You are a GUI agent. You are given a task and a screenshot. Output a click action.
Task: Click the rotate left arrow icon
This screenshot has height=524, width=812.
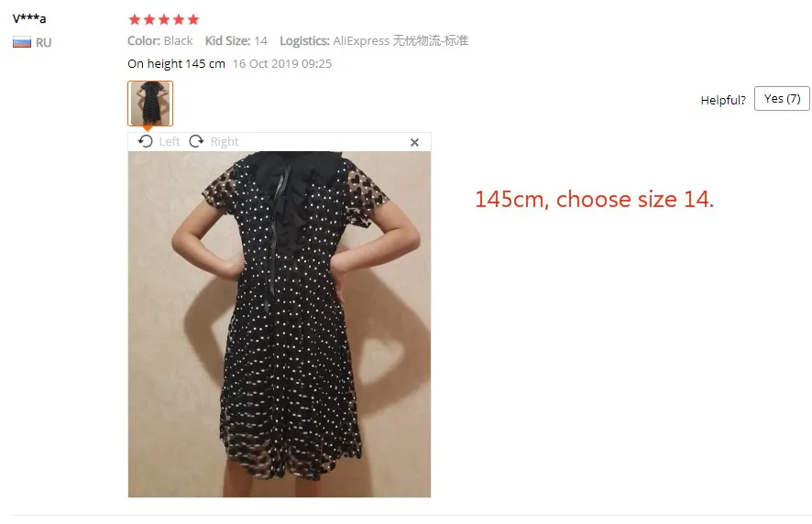146,141
